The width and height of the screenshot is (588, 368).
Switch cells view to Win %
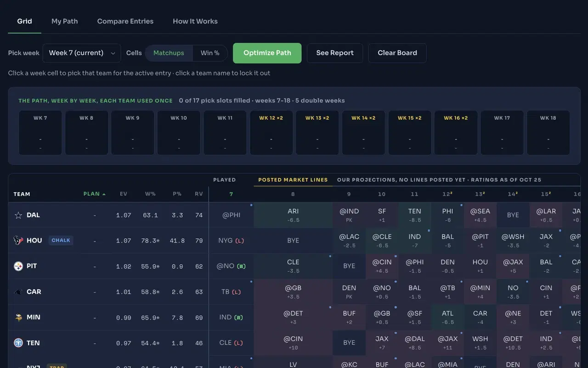(210, 53)
